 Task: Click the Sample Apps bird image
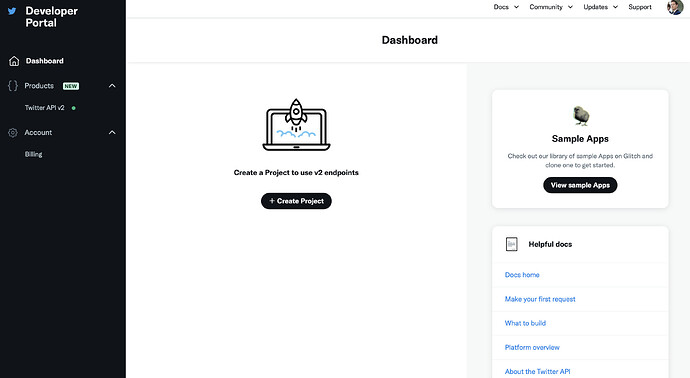(x=581, y=116)
